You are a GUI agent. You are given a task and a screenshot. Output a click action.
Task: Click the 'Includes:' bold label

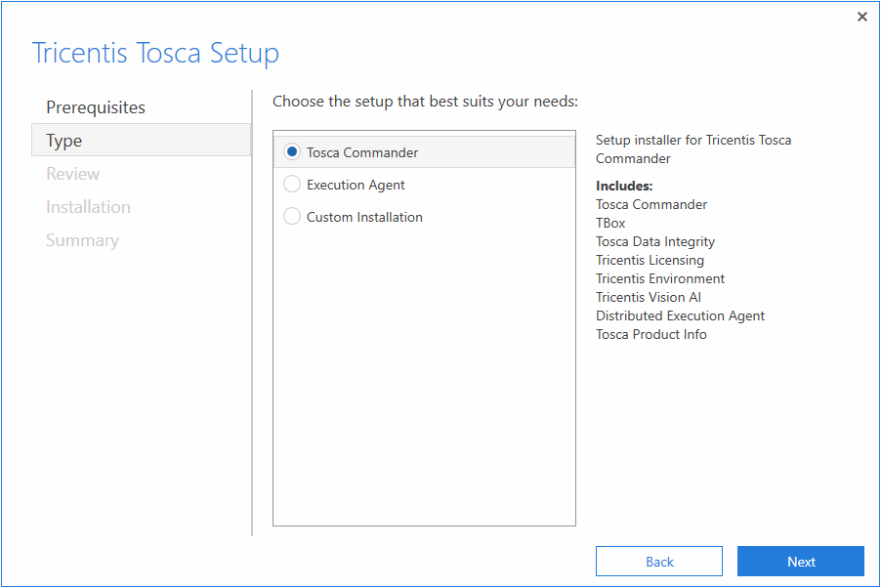tap(624, 186)
